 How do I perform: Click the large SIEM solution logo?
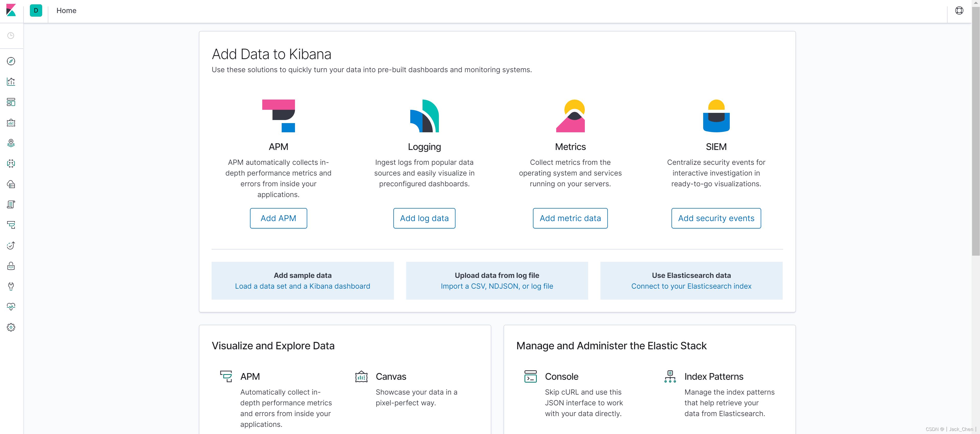[x=716, y=116]
